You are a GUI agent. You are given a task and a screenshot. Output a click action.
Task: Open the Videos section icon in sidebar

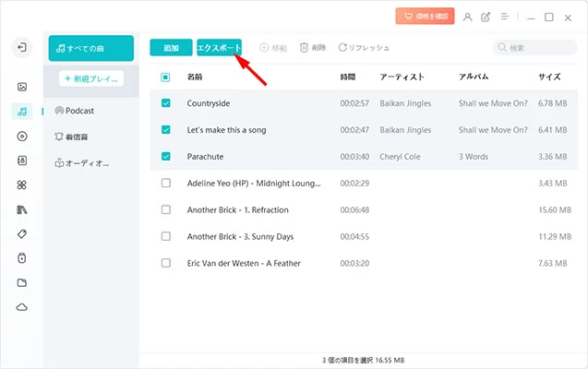pyautogui.click(x=22, y=136)
